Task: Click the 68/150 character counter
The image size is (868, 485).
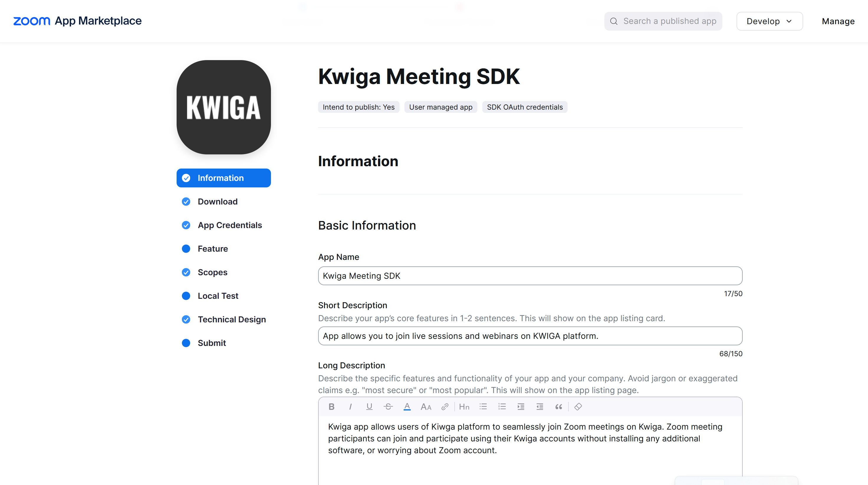Action: 731,354
